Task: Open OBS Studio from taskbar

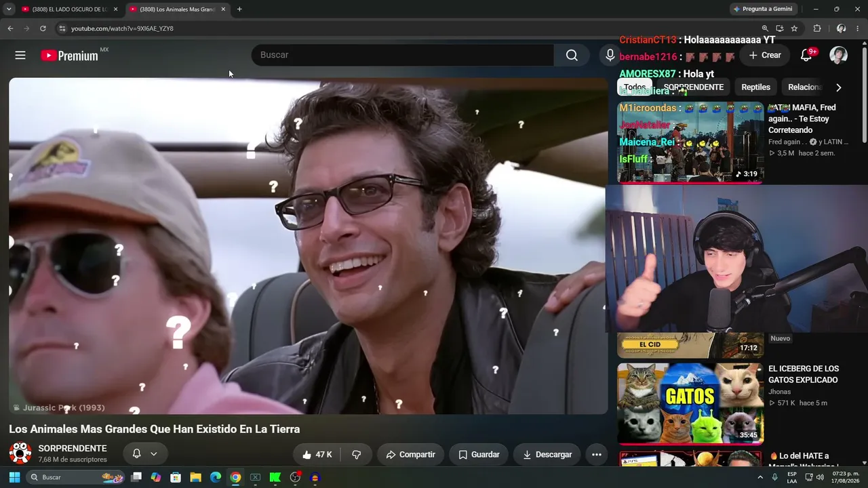Action: (x=295, y=477)
